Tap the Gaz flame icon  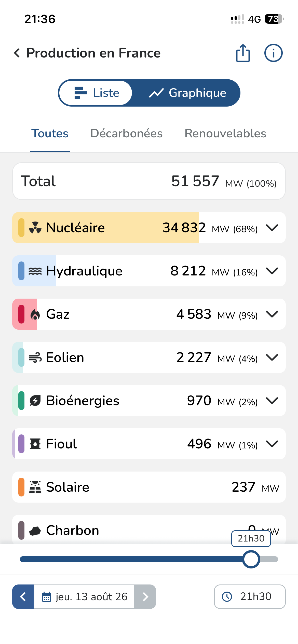[35, 314]
